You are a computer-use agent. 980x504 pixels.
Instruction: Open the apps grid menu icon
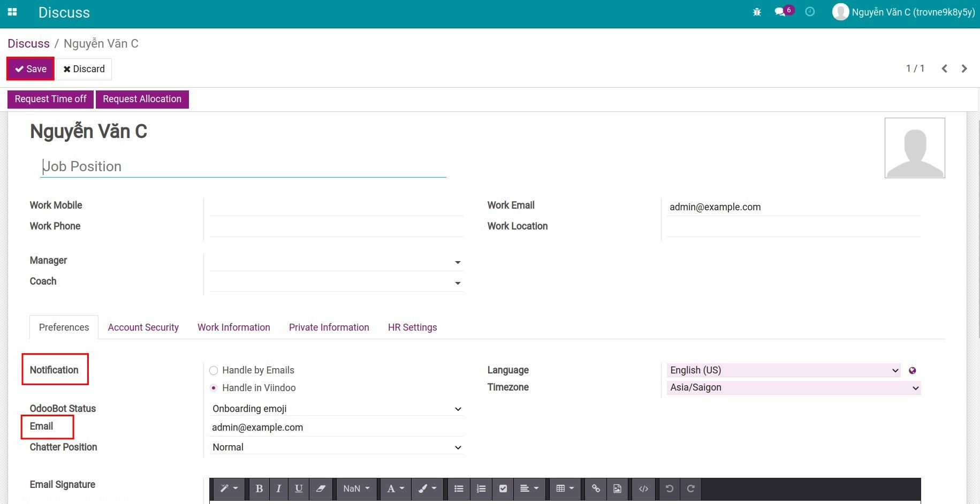tap(12, 12)
